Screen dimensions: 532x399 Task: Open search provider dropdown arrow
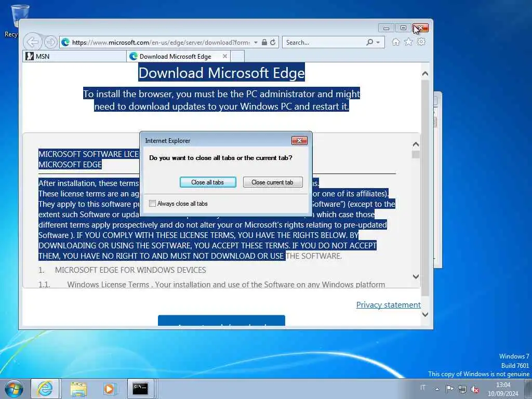coord(378,43)
